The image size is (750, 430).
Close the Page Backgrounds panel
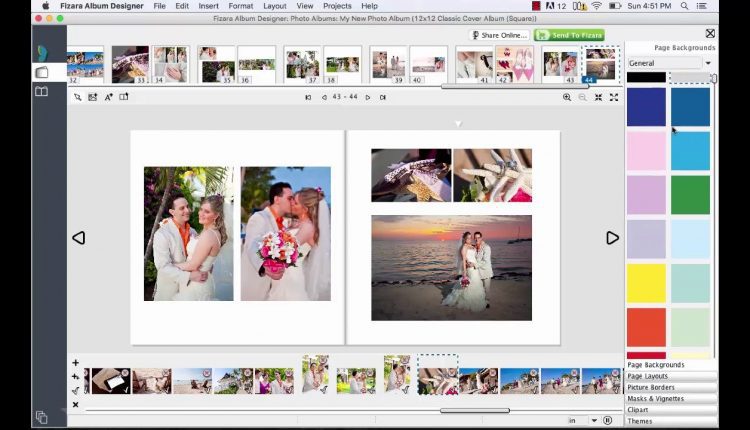(710, 33)
